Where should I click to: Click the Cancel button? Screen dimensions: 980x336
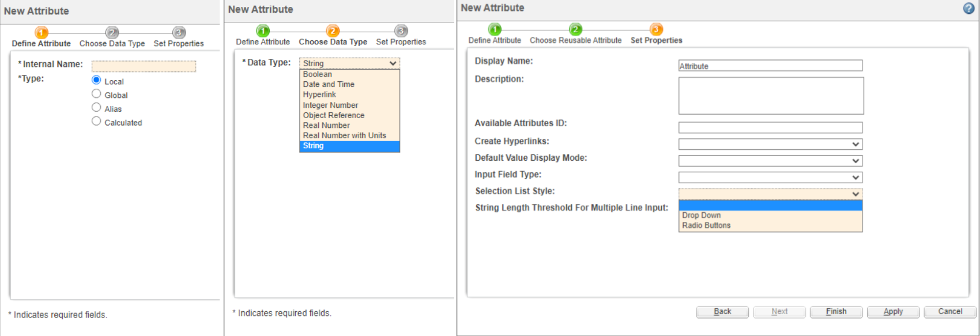click(x=950, y=312)
